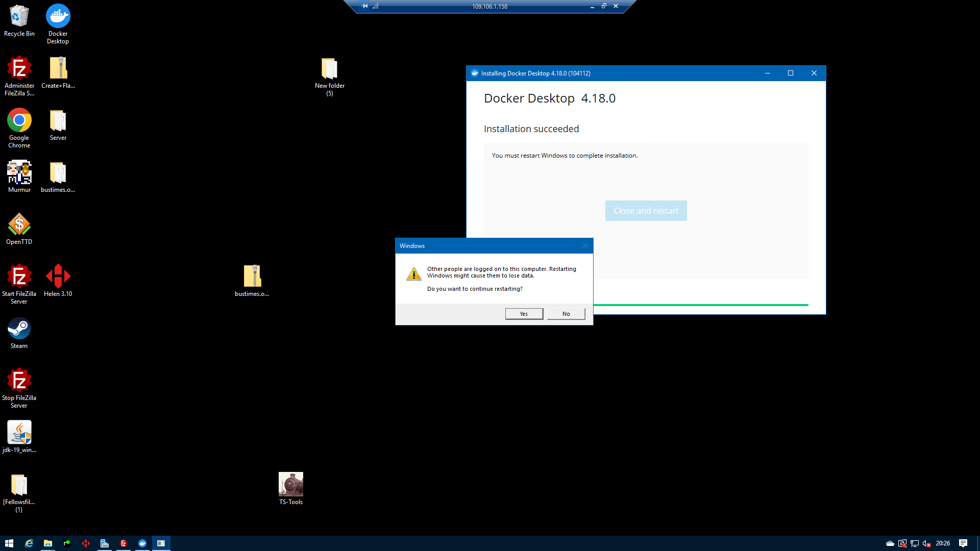Toggle the pin on the remote connection bar
This screenshot has height=551, width=980.
pos(364,6)
